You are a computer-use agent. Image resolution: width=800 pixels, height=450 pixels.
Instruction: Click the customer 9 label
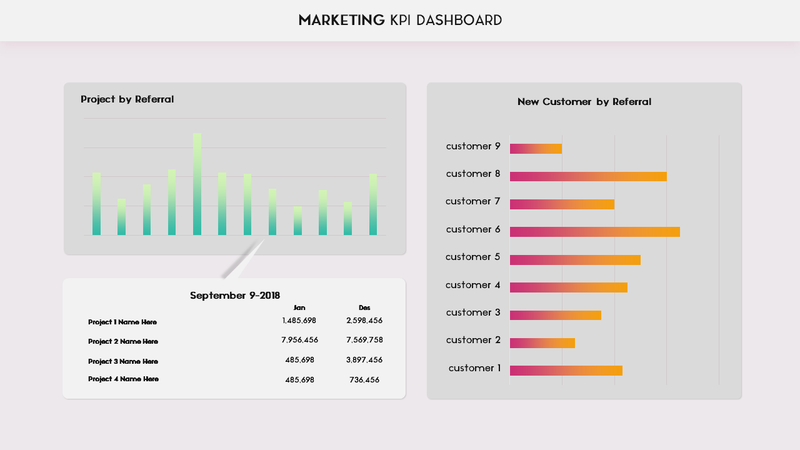[473, 146]
